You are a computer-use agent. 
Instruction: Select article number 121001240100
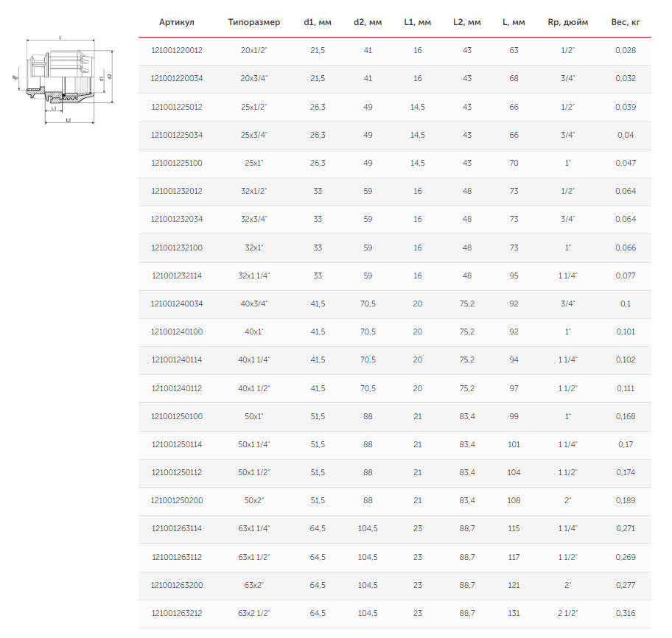point(177,332)
